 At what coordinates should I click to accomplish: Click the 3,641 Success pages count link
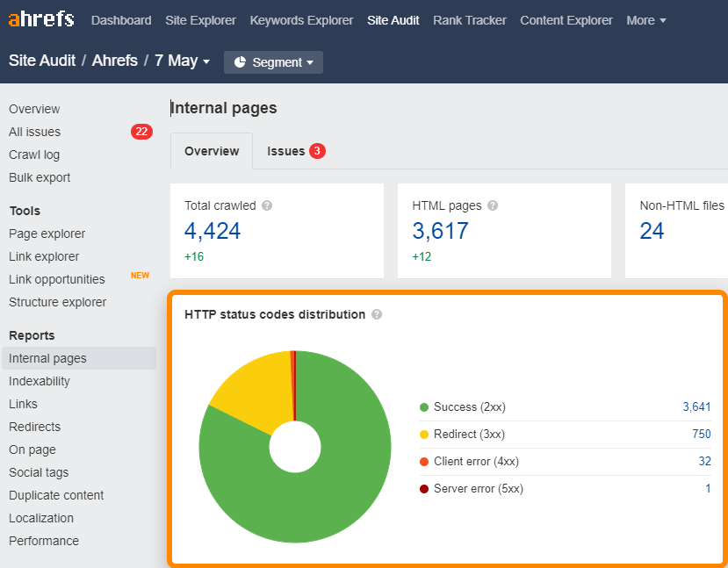696,407
